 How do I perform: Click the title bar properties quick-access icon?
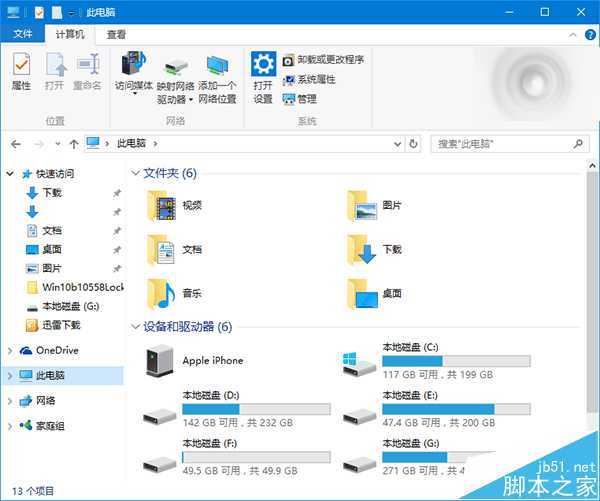pyautogui.click(x=39, y=12)
